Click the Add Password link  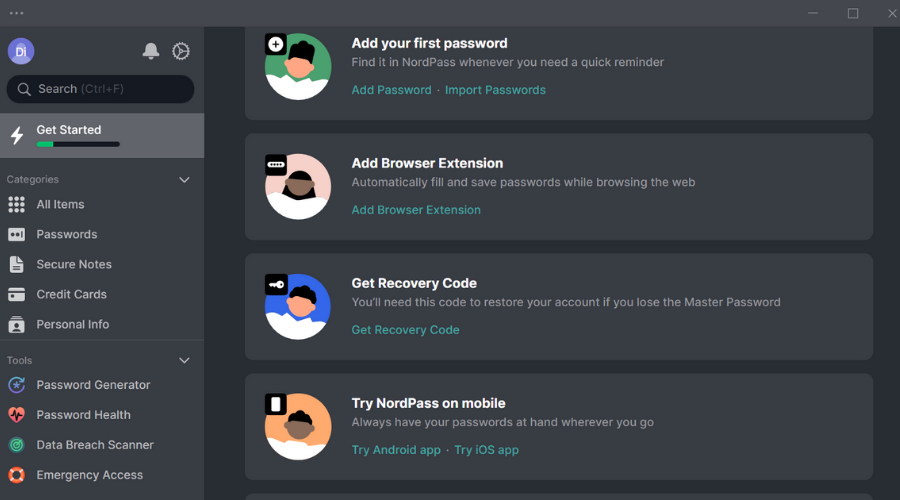(x=391, y=90)
